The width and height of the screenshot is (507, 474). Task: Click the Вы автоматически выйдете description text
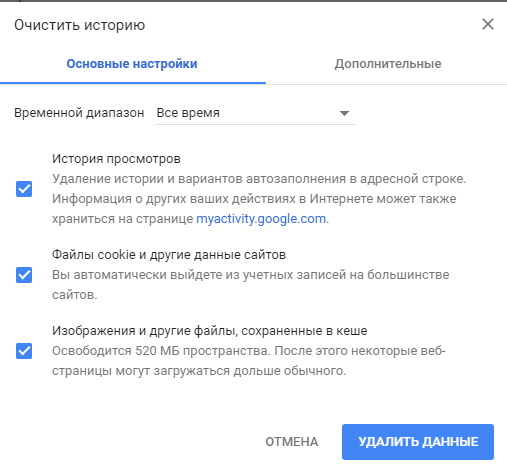coord(251,285)
